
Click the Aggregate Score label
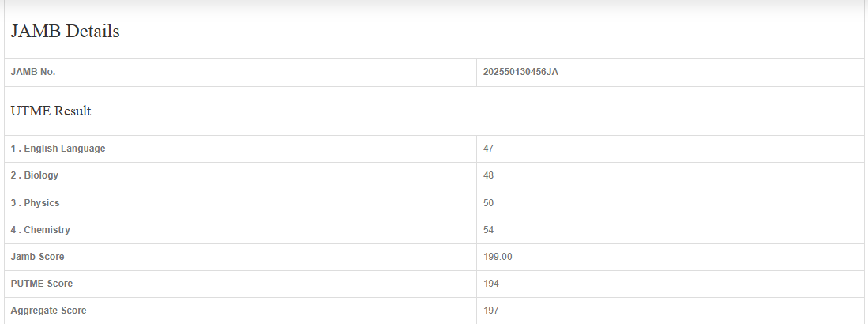coord(49,311)
